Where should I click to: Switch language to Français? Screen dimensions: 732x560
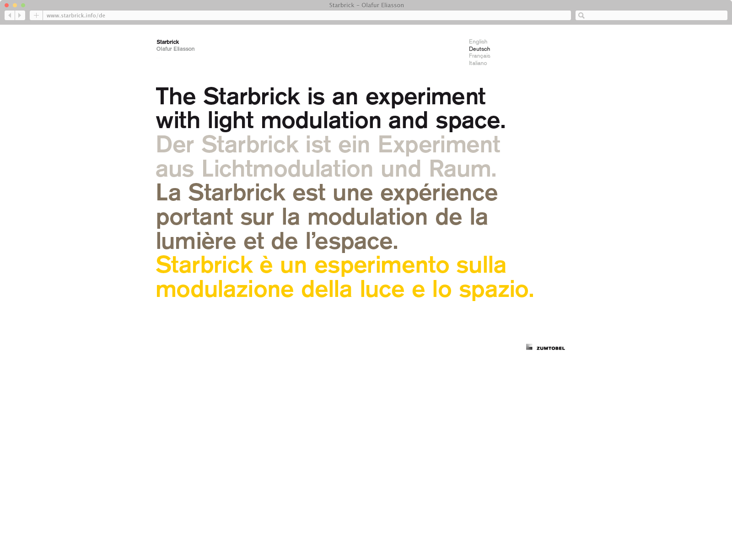[x=479, y=56]
